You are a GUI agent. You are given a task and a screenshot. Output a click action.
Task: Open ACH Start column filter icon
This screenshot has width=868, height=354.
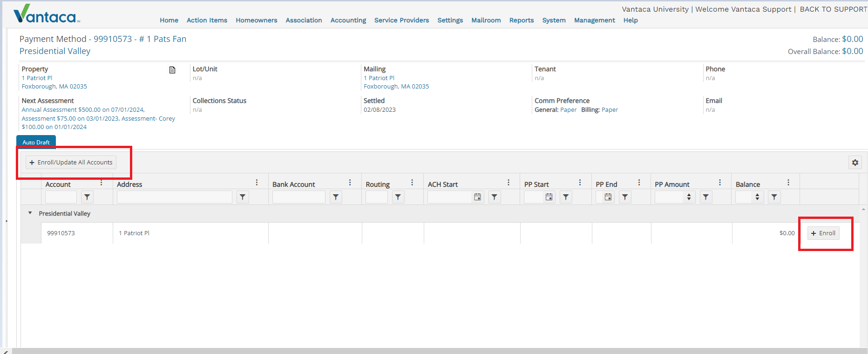click(x=495, y=197)
